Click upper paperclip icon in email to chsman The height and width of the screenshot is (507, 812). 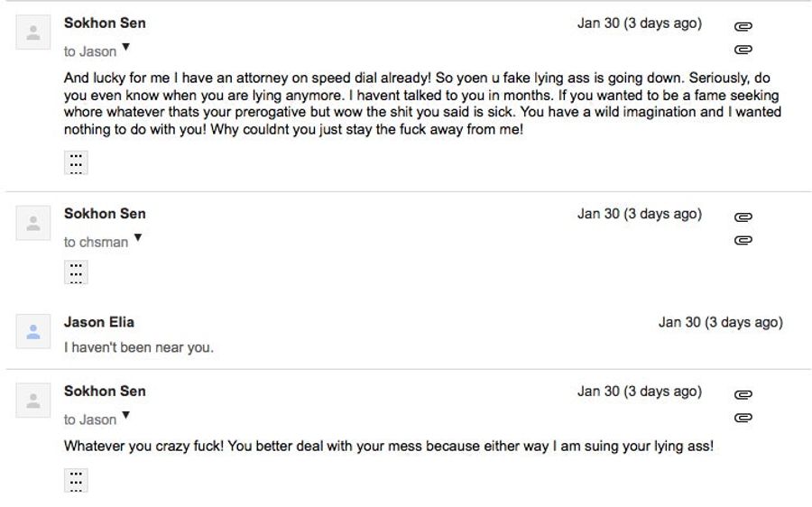click(x=743, y=217)
